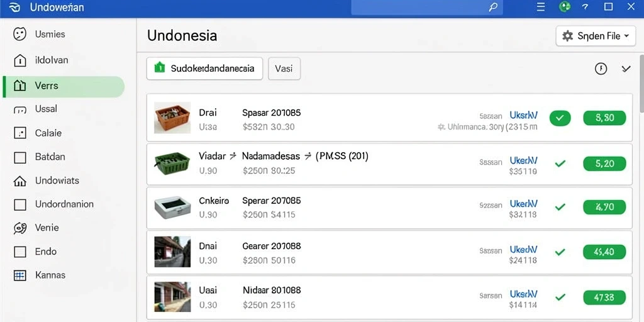Click the Nidaar 801088 title text
Screen dimensions: 644x322
coord(272,291)
